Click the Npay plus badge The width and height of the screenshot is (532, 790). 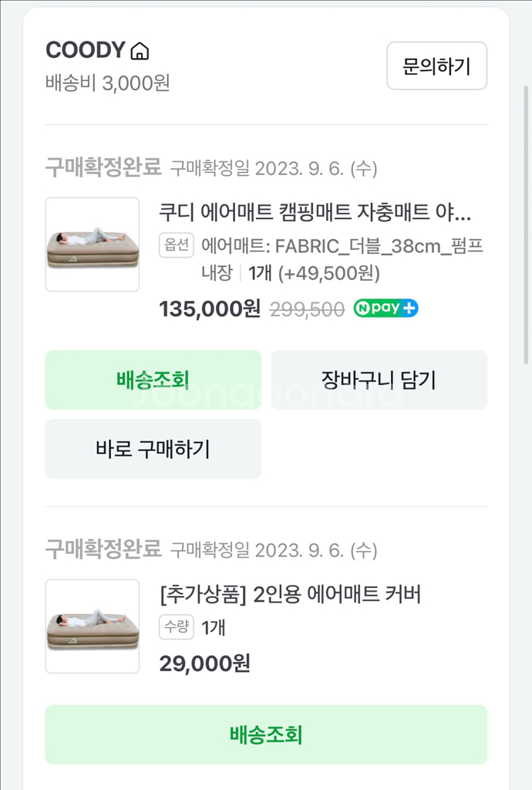click(386, 309)
